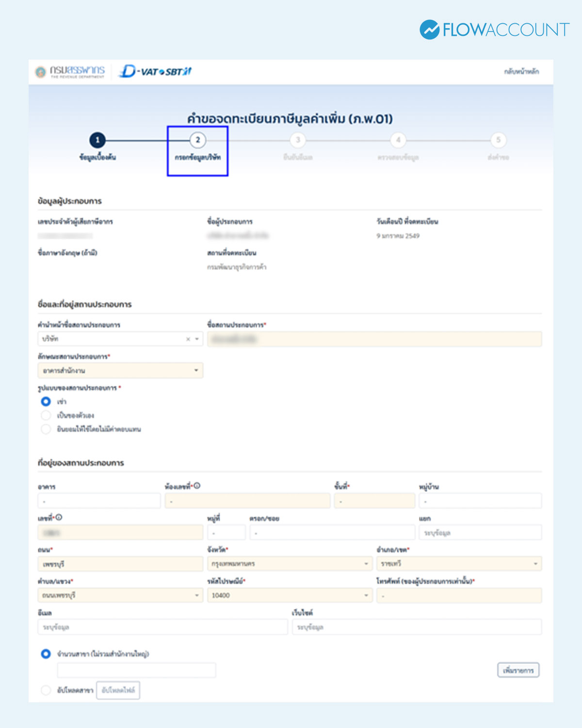Image resolution: width=582 pixels, height=728 pixels.
Task: Go to step 4 ตรวจสอบข้อมูล
Action: [398, 140]
